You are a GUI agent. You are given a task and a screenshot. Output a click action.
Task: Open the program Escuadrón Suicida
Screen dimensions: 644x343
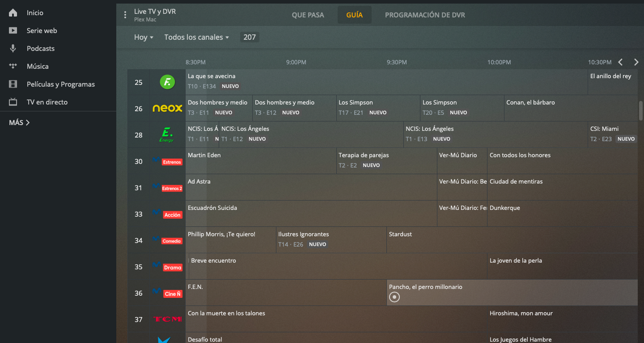[x=212, y=208]
